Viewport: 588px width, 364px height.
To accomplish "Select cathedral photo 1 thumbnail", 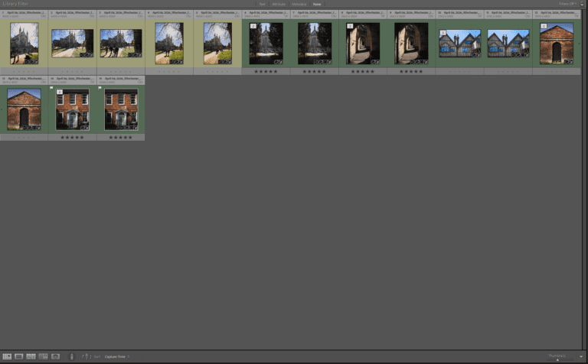I will click(x=24, y=44).
